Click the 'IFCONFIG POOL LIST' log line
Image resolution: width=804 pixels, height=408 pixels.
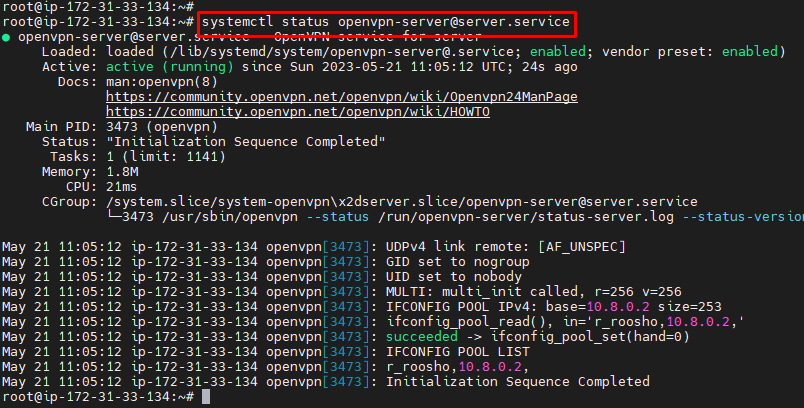[266, 352]
